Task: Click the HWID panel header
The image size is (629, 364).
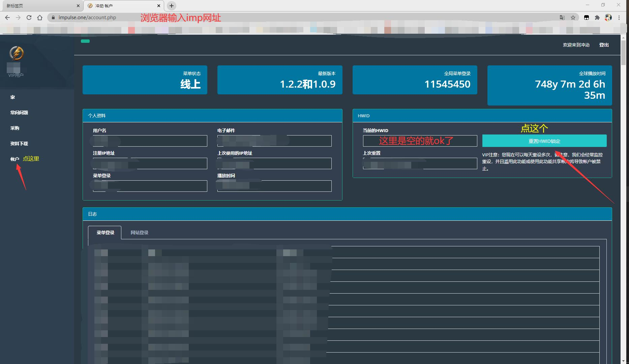Action: click(x=482, y=116)
